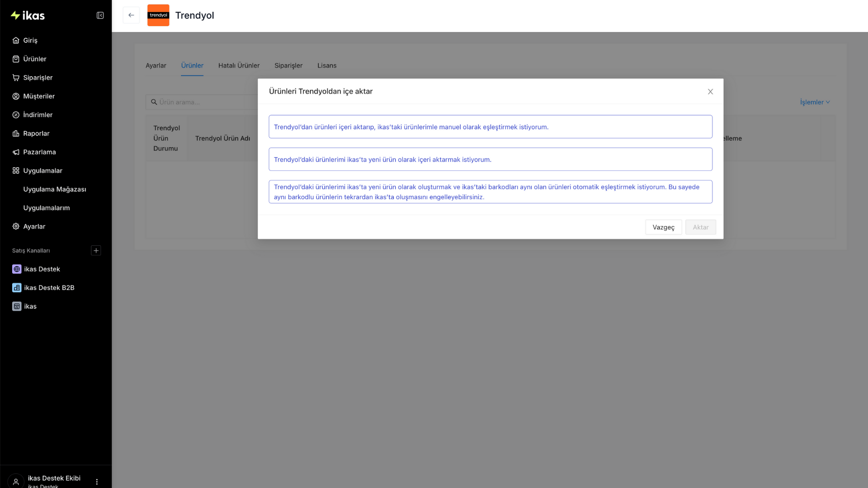Click the ikas store channel icon
The image size is (868, 488).
(x=17, y=306)
